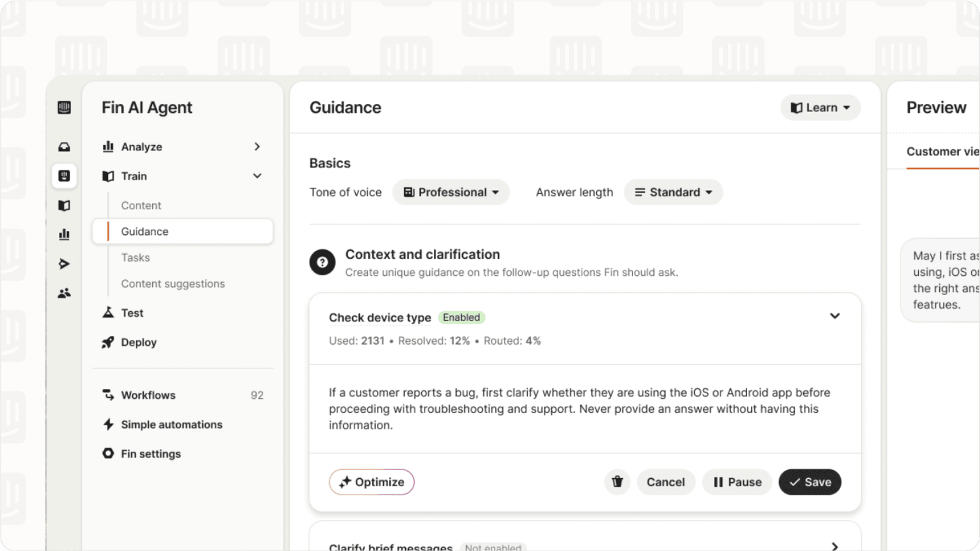This screenshot has height=551, width=980.
Task: Open the Outbound paper plane rail icon
Action: pyautogui.click(x=64, y=264)
